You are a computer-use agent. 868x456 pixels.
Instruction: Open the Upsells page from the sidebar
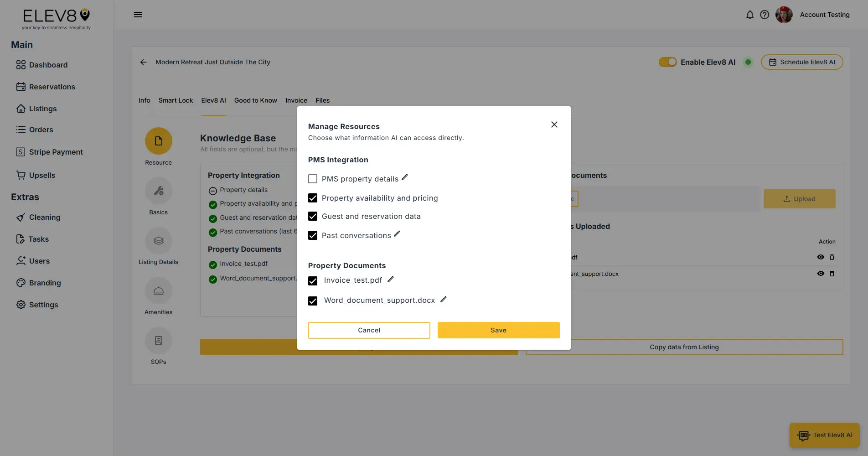41,175
